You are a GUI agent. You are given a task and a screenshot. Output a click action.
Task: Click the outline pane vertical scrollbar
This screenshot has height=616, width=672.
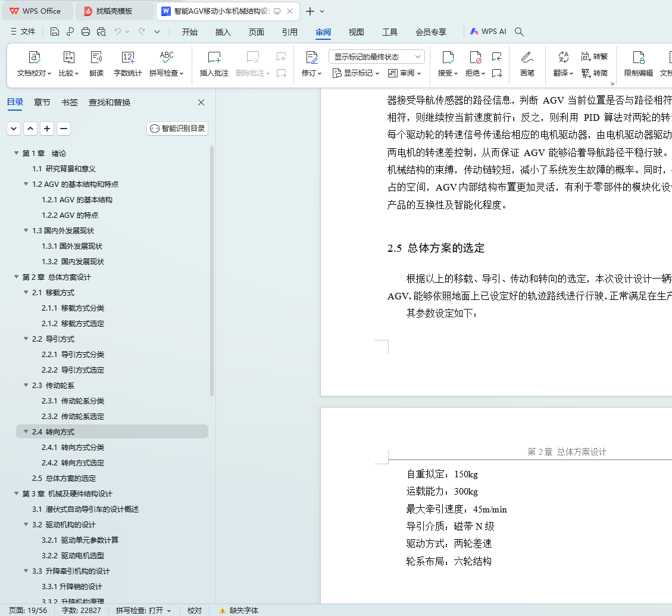click(x=212, y=271)
